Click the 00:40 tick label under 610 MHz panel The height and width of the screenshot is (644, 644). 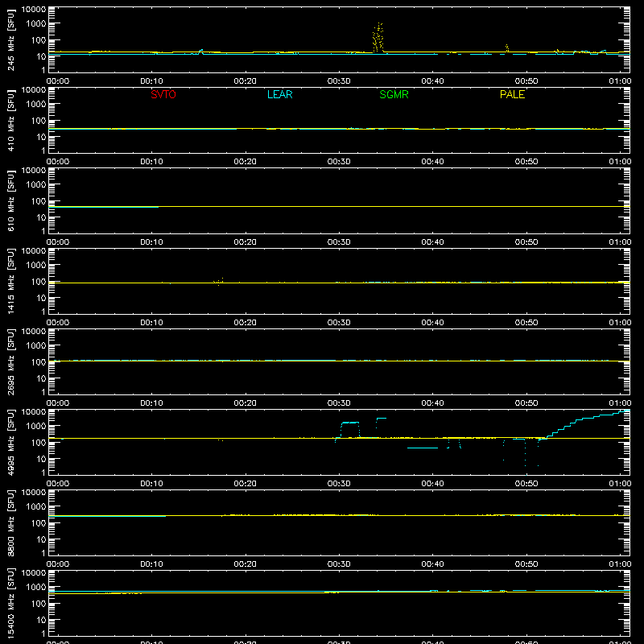[432, 242]
